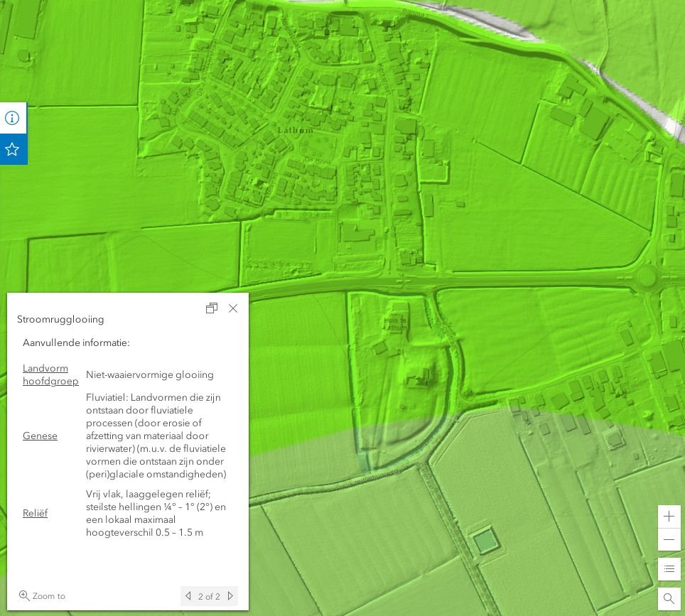Click the Reliëf underlined link

click(35, 513)
